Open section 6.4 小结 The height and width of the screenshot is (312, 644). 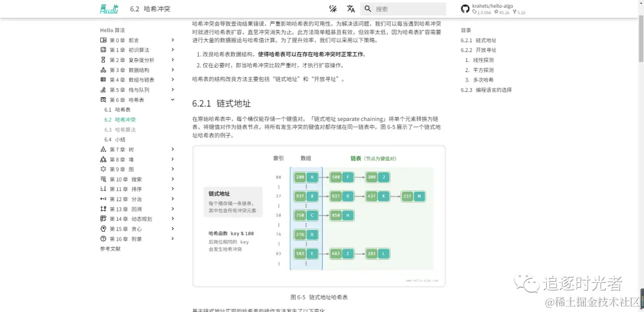click(x=114, y=139)
